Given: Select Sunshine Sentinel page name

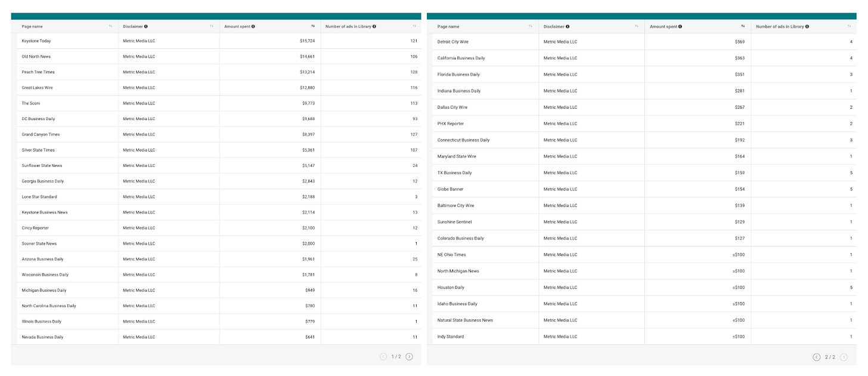Looking at the screenshot, I should tap(454, 222).
